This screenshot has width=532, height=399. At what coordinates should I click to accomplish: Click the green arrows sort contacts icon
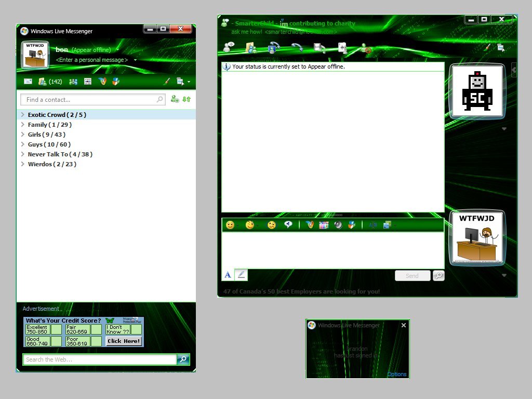(187, 99)
